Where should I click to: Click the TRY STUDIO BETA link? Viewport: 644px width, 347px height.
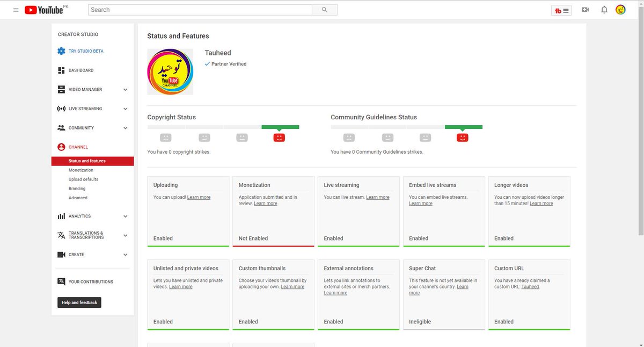click(x=86, y=51)
